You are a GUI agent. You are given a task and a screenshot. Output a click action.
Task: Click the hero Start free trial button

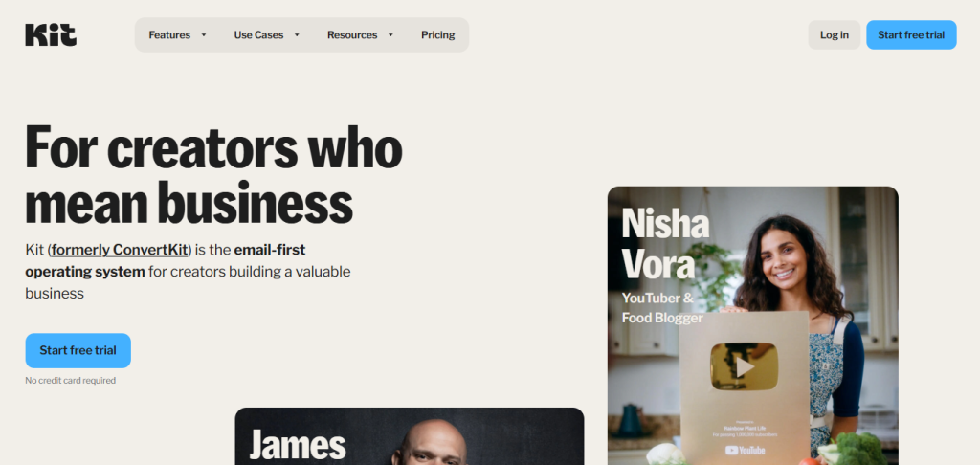(78, 350)
